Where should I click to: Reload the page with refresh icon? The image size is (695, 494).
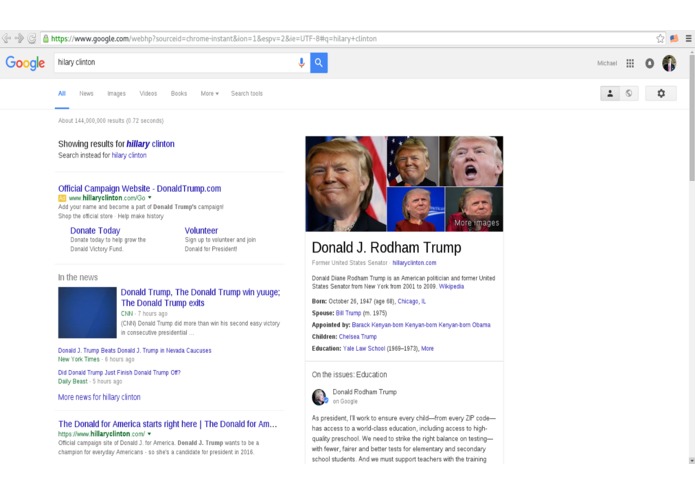[x=31, y=39]
